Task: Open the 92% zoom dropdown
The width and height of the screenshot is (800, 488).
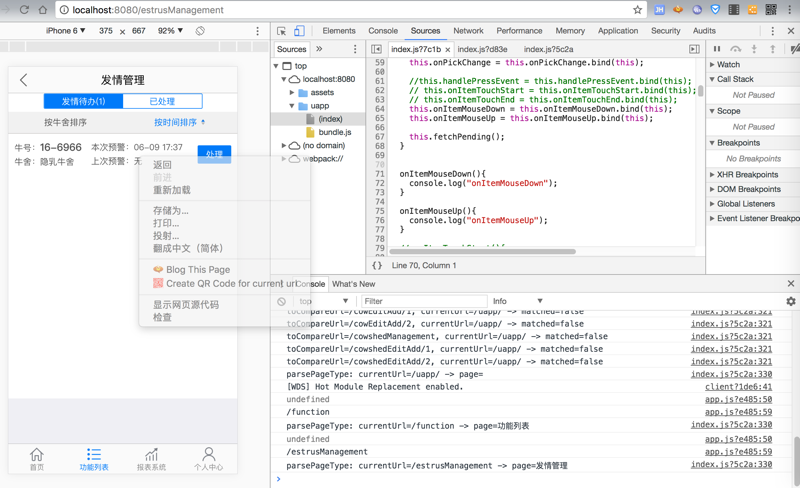Action: tap(170, 31)
